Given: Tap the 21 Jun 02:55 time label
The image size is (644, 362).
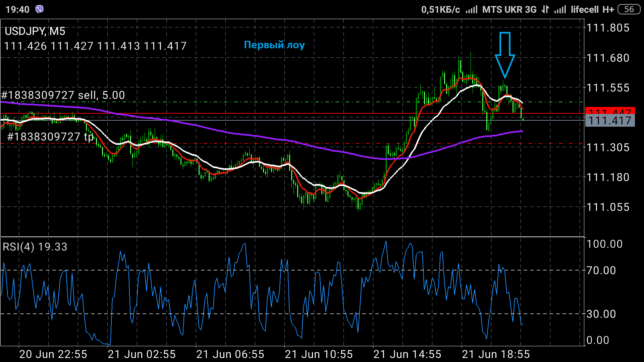Looking at the screenshot, I should coord(142,354).
